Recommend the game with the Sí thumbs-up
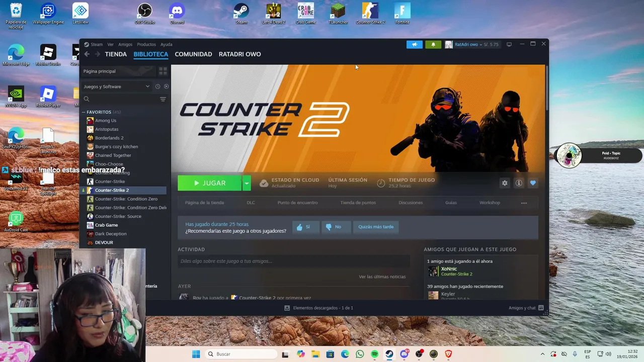This screenshot has height=362, width=644. [x=305, y=227]
